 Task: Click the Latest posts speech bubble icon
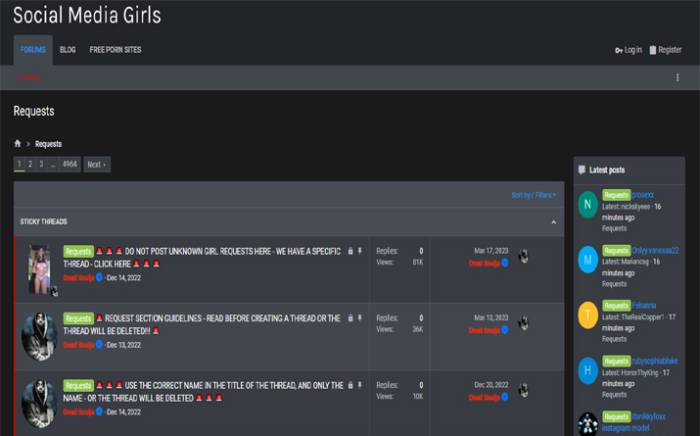(582, 170)
